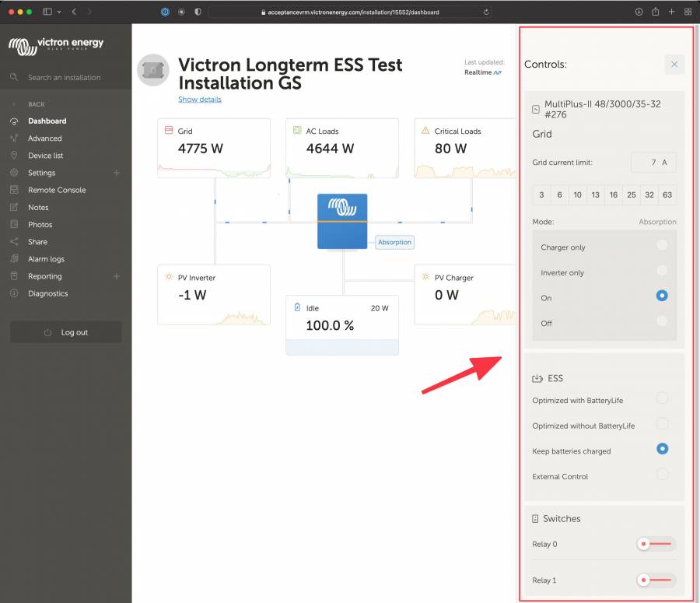Image resolution: width=700 pixels, height=603 pixels.
Task: Click the installation thumbnail icon beside title
Action: [x=153, y=70]
